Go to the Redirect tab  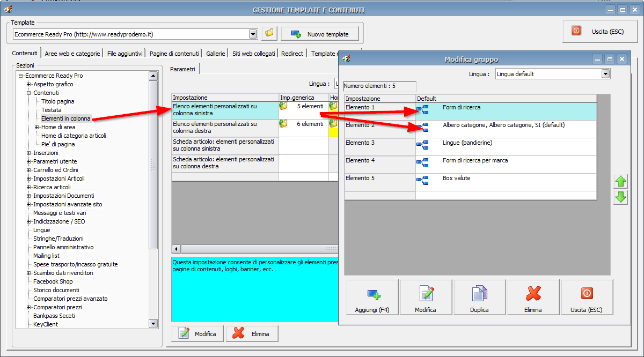click(x=292, y=54)
